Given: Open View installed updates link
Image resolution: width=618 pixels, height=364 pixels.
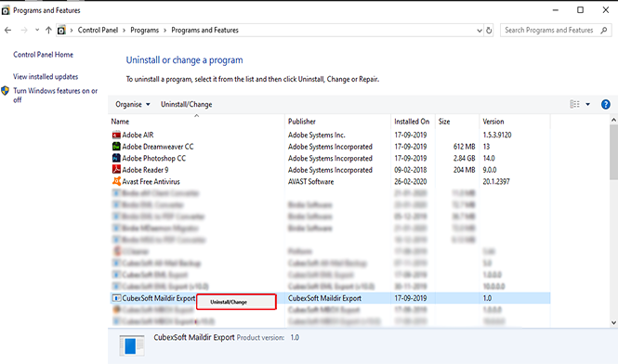Looking at the screenshot, I should coord(46,77).
